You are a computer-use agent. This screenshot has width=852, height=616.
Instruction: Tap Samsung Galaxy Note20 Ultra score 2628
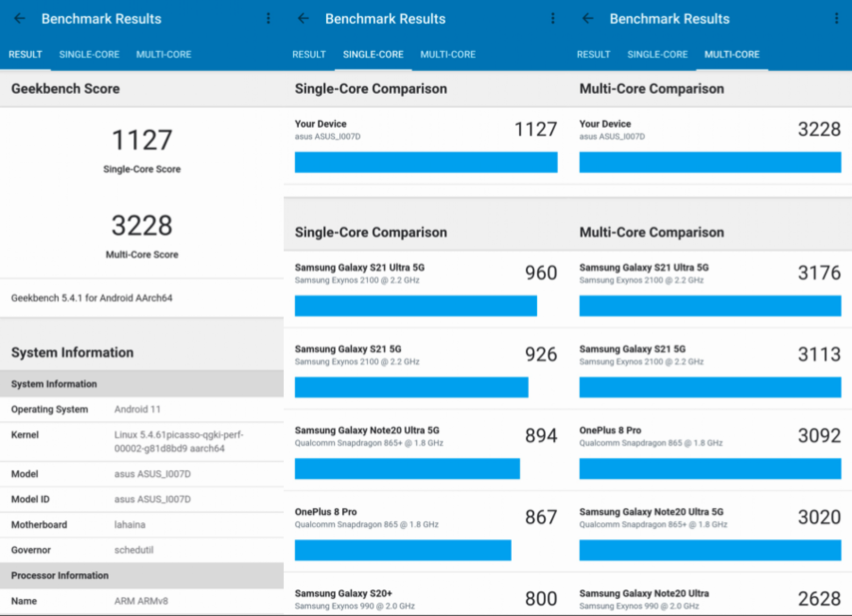coord(819,599)
